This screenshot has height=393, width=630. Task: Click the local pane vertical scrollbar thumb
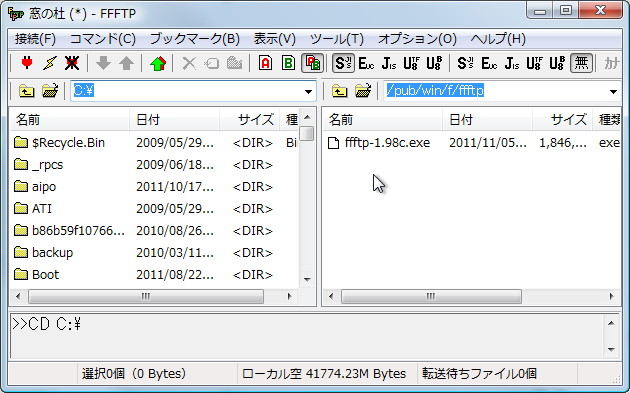[307, 133]
